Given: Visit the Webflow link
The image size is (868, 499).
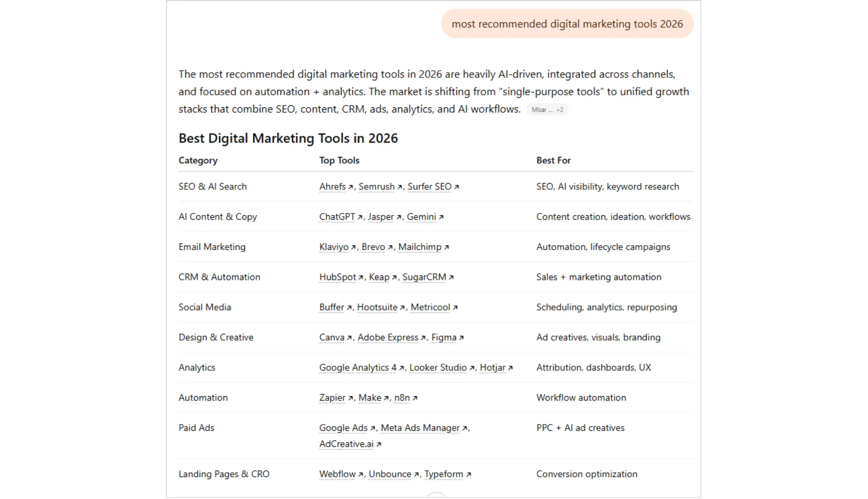Looking at the screenshot, I should (x=341, y=474).
